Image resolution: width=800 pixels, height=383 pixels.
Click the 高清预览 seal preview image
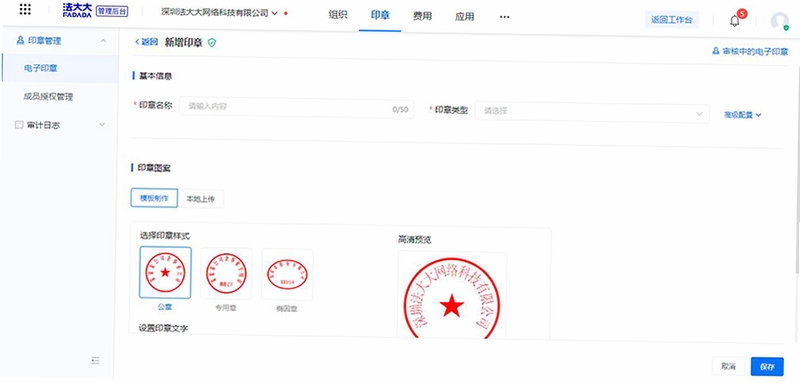(x=452, y=296)
